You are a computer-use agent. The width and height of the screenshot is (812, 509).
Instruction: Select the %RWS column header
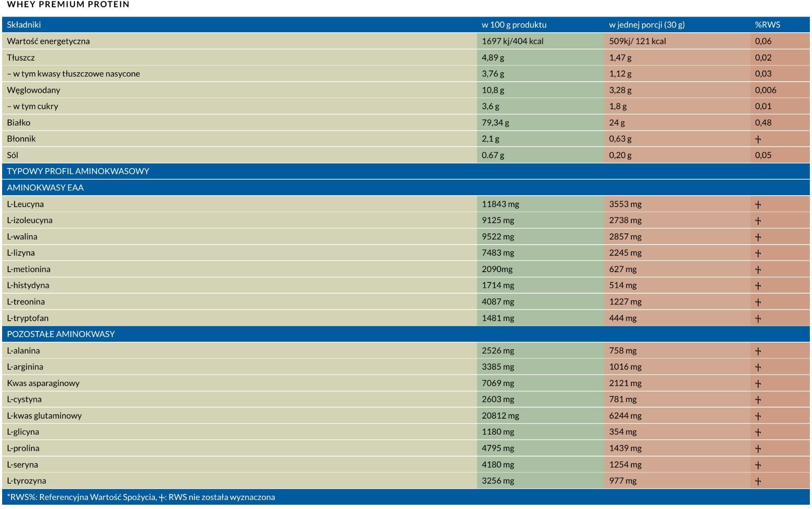pyautogui.click(x=767, y=25)
